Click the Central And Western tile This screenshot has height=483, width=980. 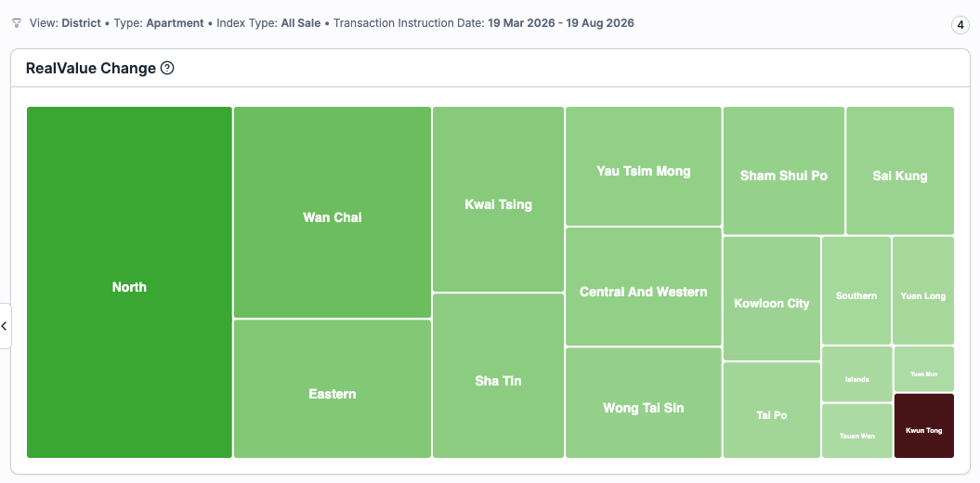tap(644, 287)
